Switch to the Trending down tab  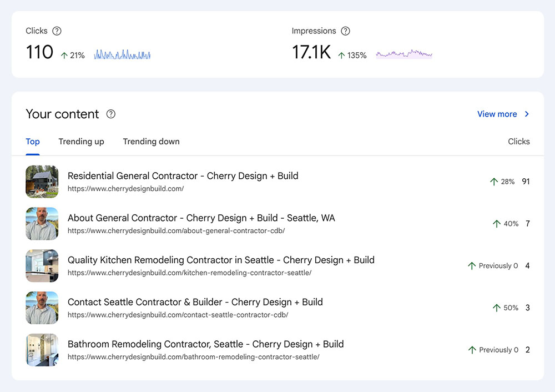point(151,142)
